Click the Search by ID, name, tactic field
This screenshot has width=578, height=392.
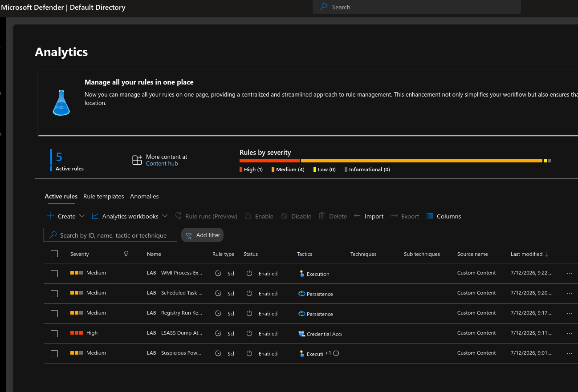pyautogui.click(x=110, y=235)
